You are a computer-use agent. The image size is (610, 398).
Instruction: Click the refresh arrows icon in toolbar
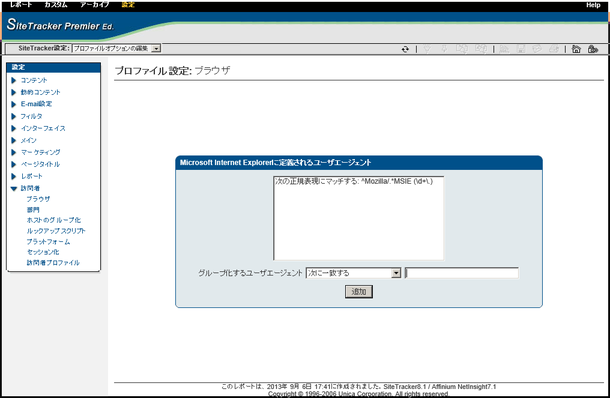tap(405, 49)
